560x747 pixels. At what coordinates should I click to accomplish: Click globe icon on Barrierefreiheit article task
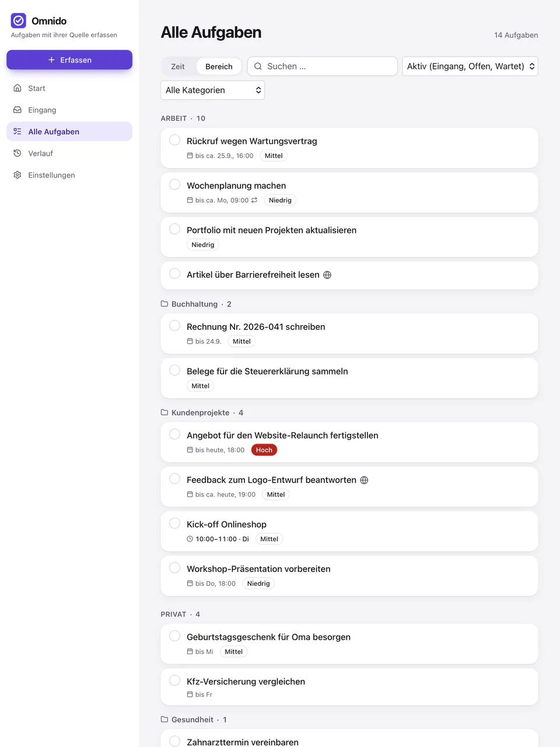tap(327, 275)
